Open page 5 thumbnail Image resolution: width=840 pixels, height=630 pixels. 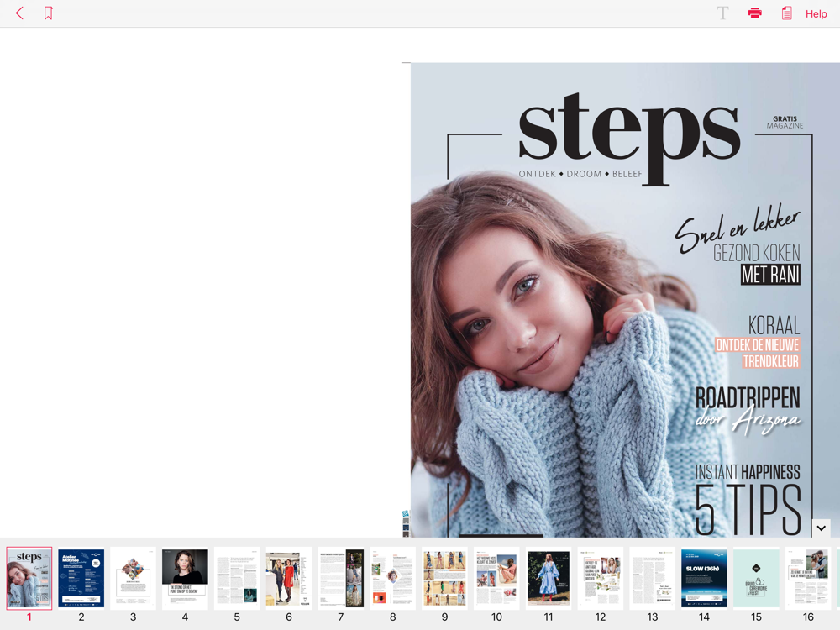[237, 578]
